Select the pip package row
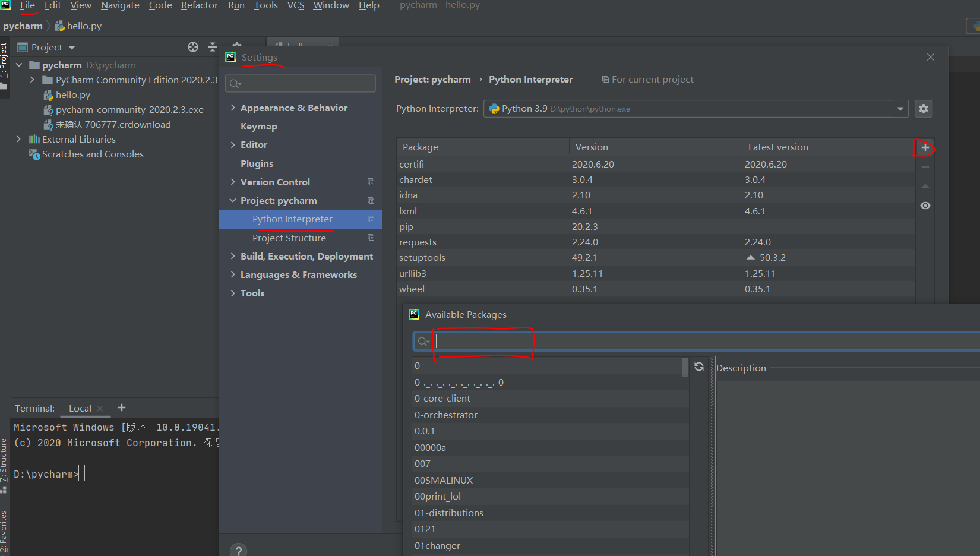This screenshot has width=980, height=556. tap(656, 226)
